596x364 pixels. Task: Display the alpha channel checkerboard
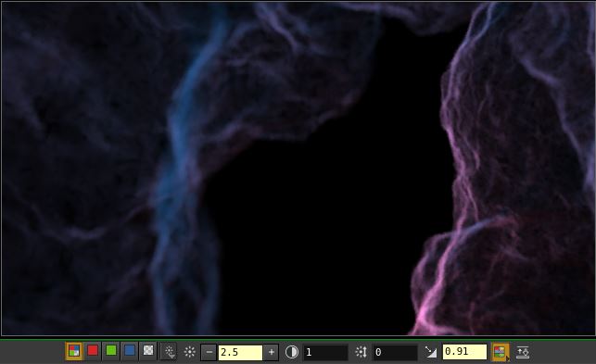pyautogui.click(x=148, y=351)
